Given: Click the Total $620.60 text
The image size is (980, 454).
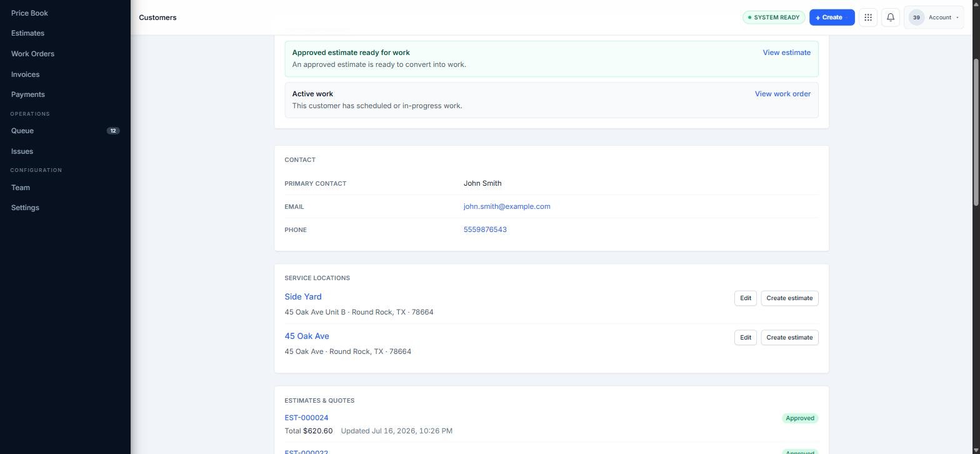Looking at the screenshot, I should coord(309,431).
